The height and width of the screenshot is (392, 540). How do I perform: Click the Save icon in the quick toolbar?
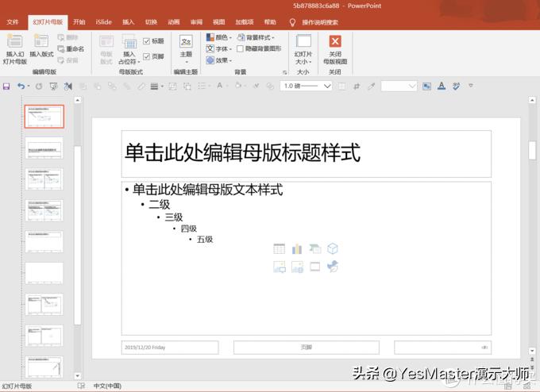[7, 86]
